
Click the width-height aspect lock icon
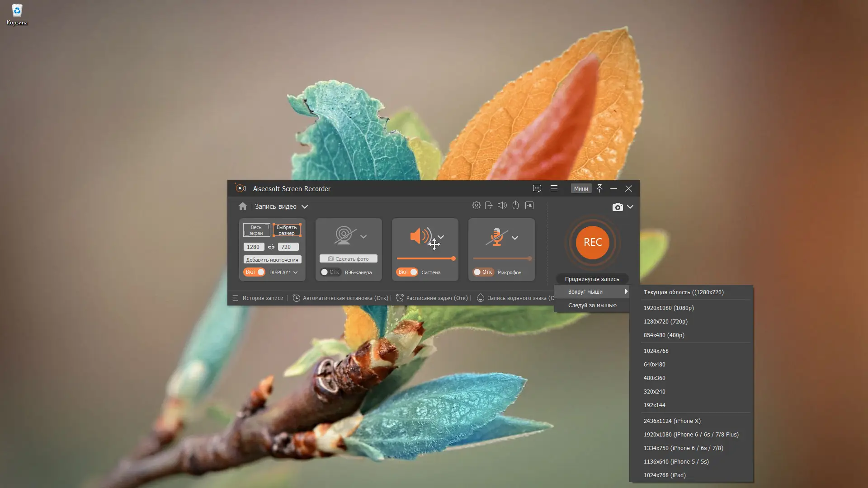pos(271,247)
